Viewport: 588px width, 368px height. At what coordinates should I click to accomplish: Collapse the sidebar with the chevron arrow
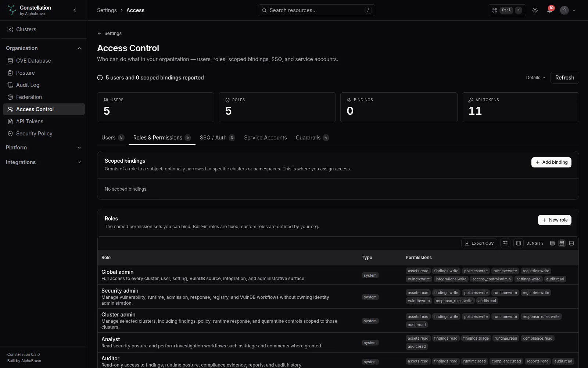click(x=75, y=10)
